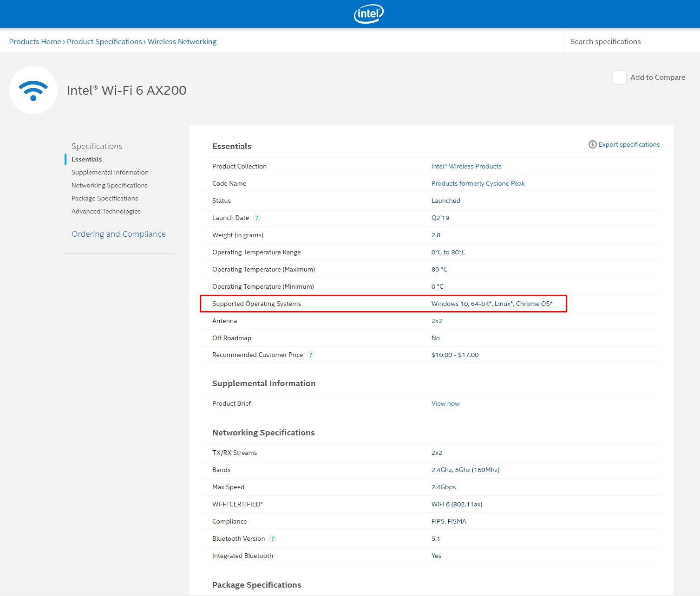The height and width of the screenshot is (596, 700).
Task: Open Recommended Customer Price help icon
Action: (x=311, y=355)
